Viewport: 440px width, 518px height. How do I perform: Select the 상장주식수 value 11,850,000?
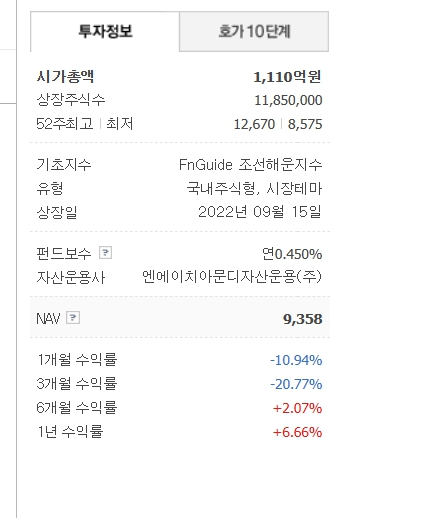click(x=288, y=100)
